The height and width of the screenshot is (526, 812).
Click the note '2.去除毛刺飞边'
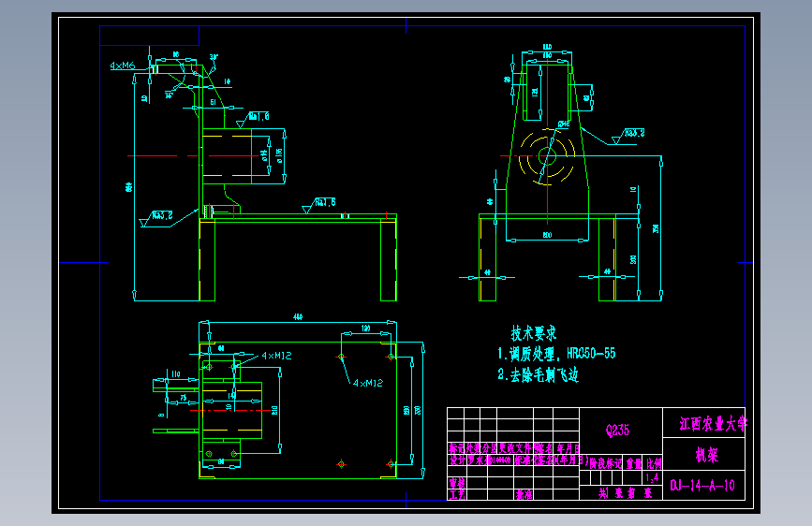[x=538, y=374]
